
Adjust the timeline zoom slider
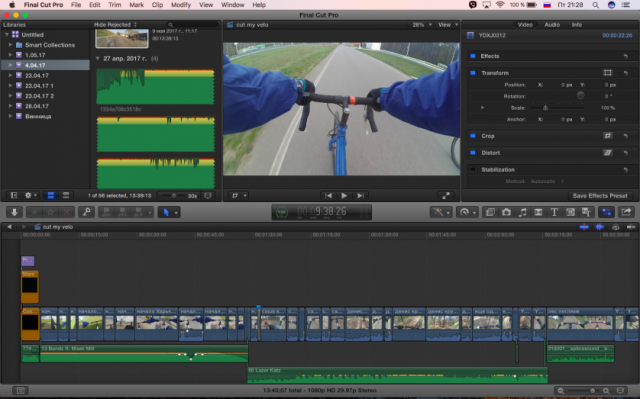click(x=592, y=390)
